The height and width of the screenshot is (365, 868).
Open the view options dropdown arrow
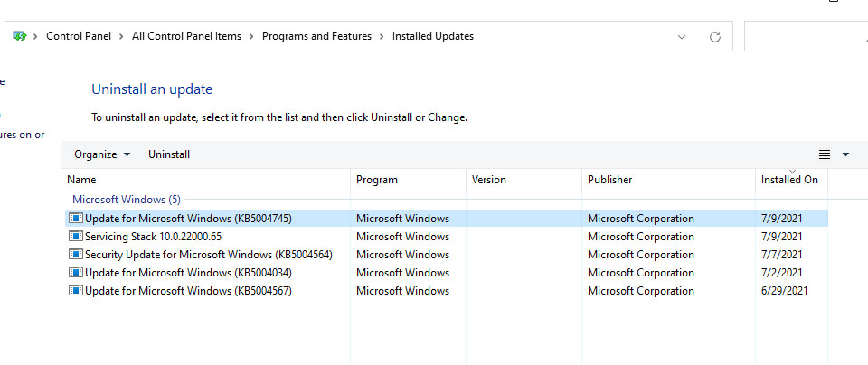click(845, 154)
